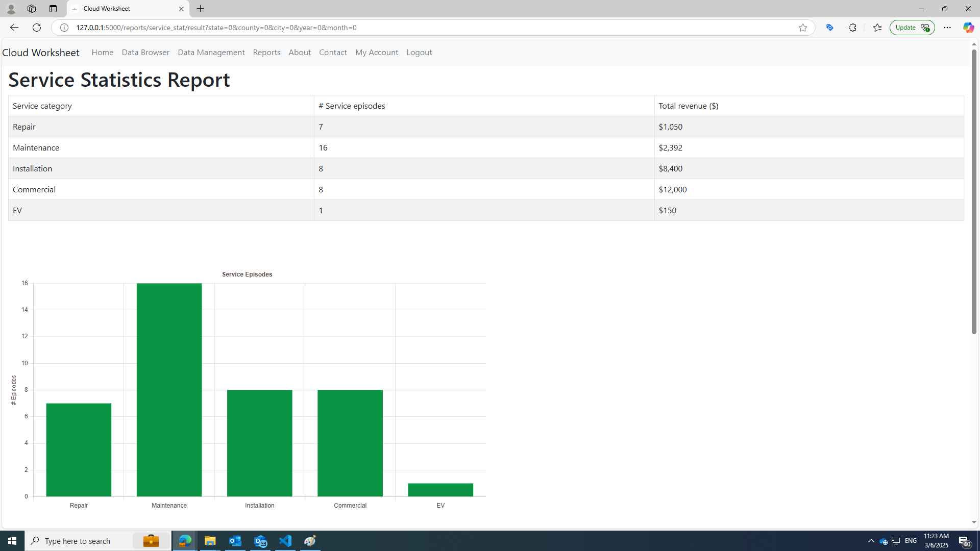Screen dimensions: 980x551
Task: Open the notification center icon
Action: (964, 541)
